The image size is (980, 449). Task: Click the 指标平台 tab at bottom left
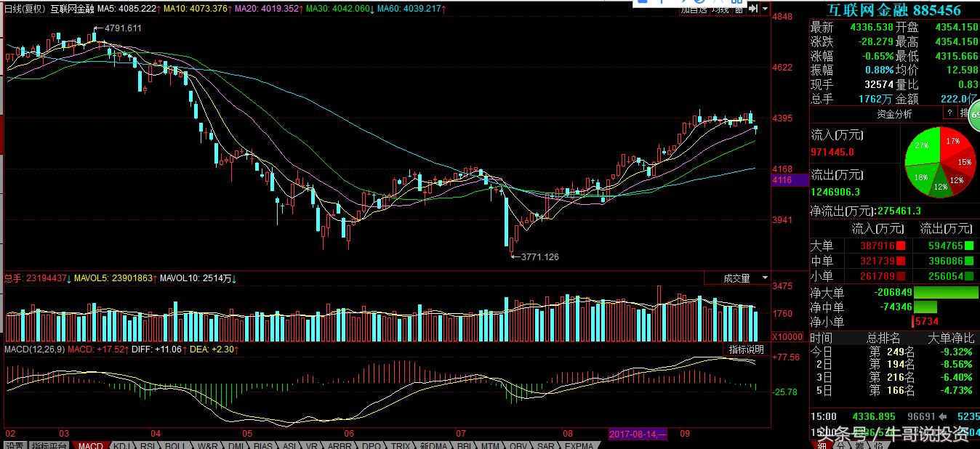[49, 445]
